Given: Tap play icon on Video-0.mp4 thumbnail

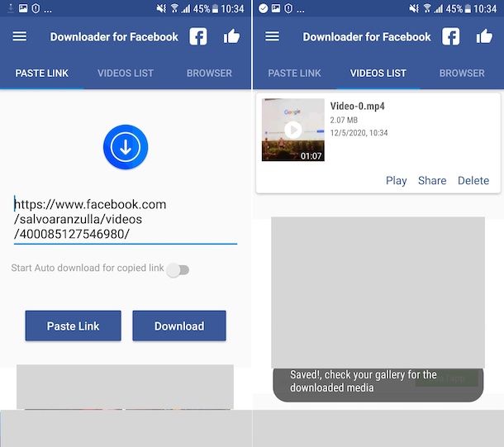Looking at the screenshot, I should [293, 130].
